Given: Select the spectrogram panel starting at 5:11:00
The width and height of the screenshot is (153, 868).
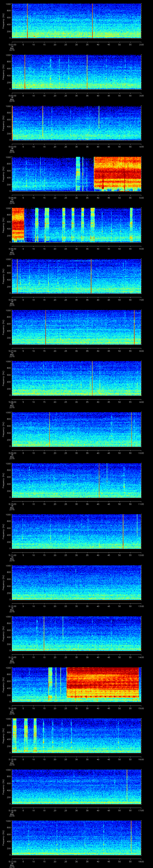Looking at the screenshot, I should (76, 531).
